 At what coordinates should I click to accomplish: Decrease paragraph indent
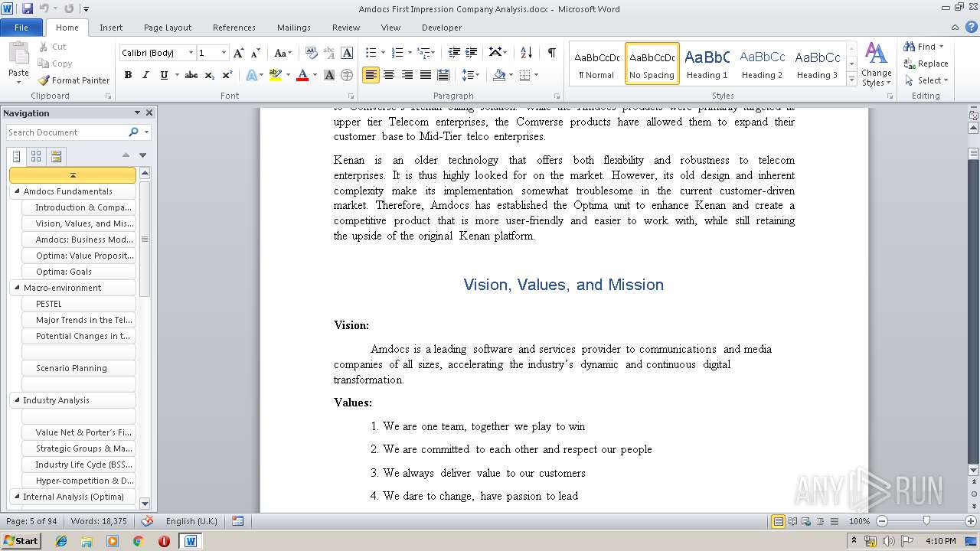[454, 53]
